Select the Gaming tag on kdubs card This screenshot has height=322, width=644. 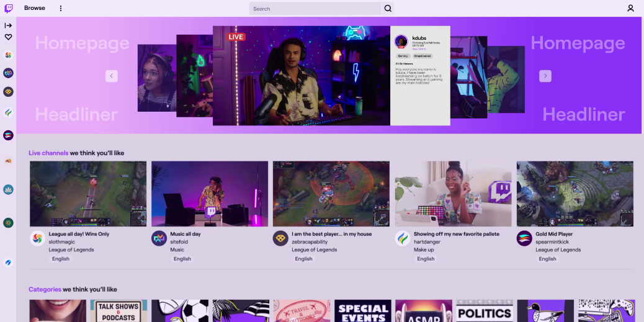click(403, 56)
